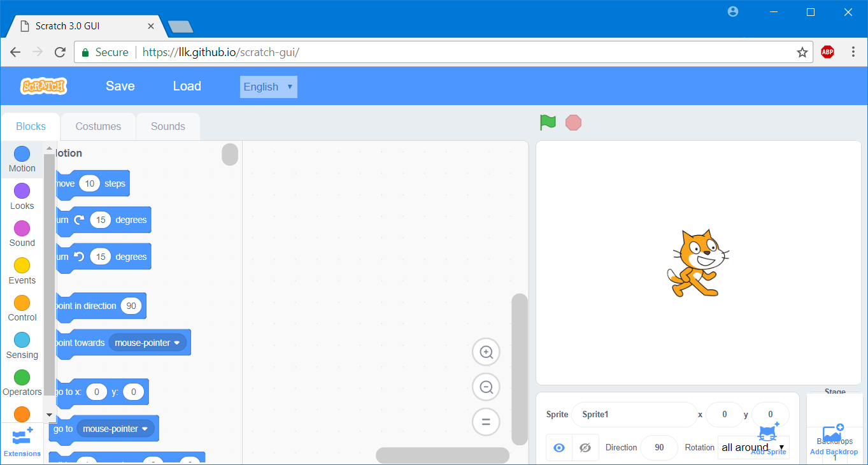The height and width of the screenshot is (465, 868).
Task: Zoom into the code workspace
Action: pos(486,352)
